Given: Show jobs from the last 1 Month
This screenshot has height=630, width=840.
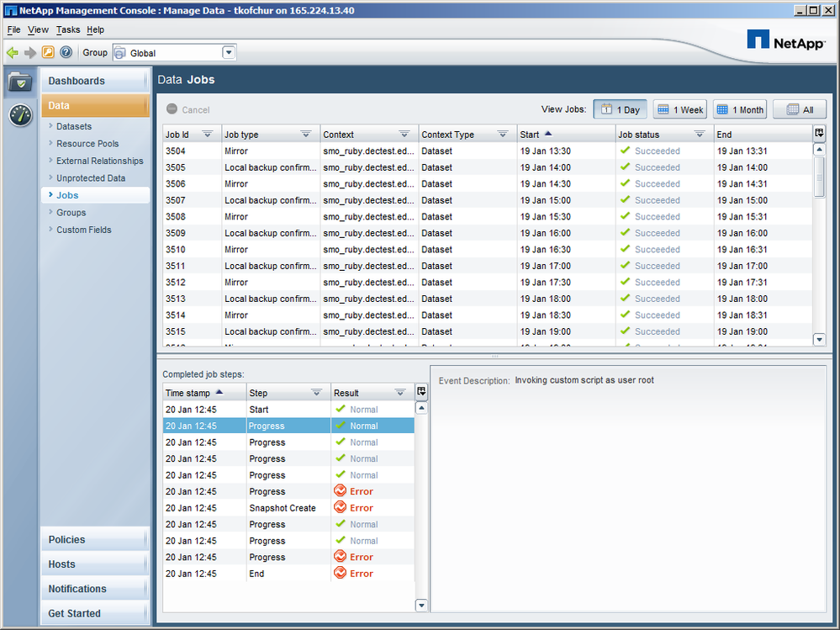Looking at the screenshot, I should (740, 109).
